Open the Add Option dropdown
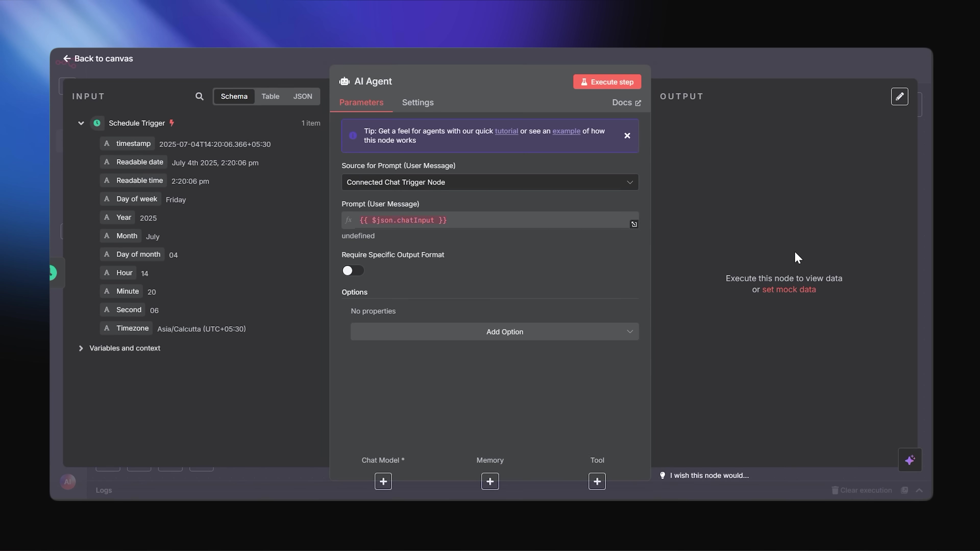The height and width of the screenshot is (551, 980). [495, 332]
